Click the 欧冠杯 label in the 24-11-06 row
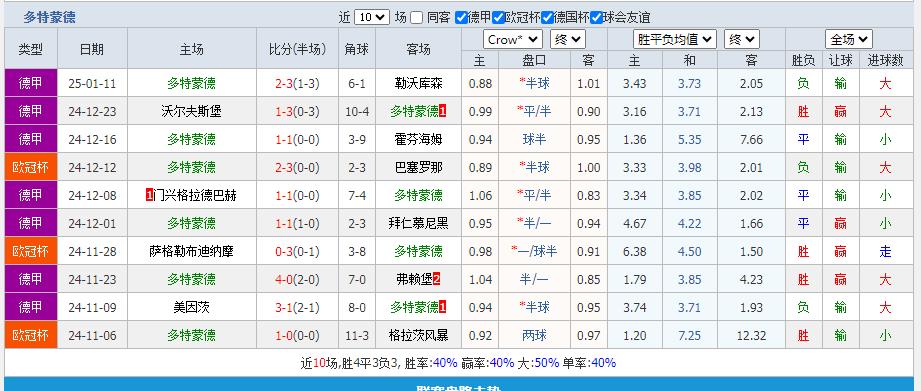 [x=31, y=335]
